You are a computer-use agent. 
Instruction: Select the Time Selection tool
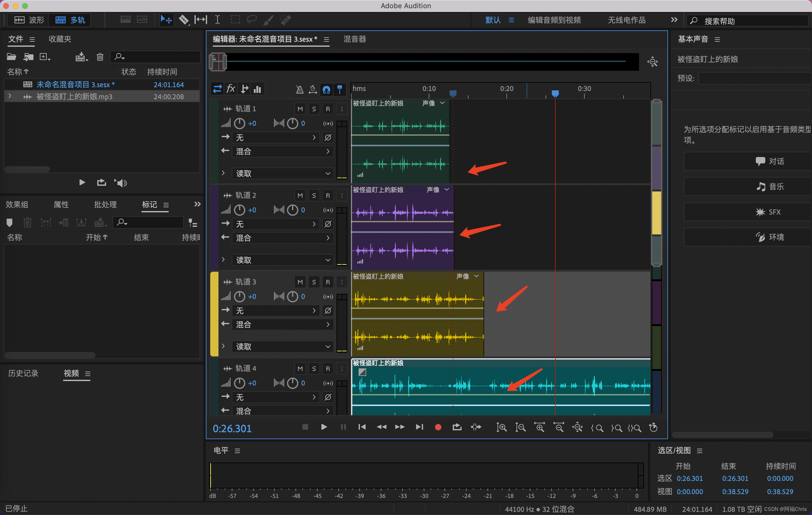218,20
